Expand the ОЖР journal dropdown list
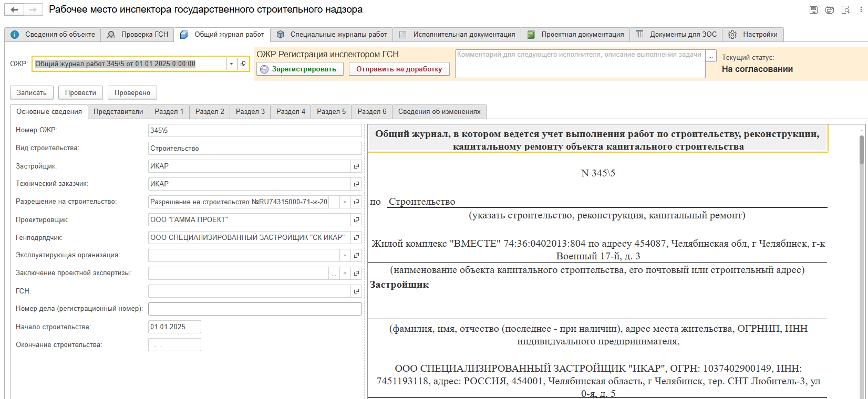 point(231,64)
